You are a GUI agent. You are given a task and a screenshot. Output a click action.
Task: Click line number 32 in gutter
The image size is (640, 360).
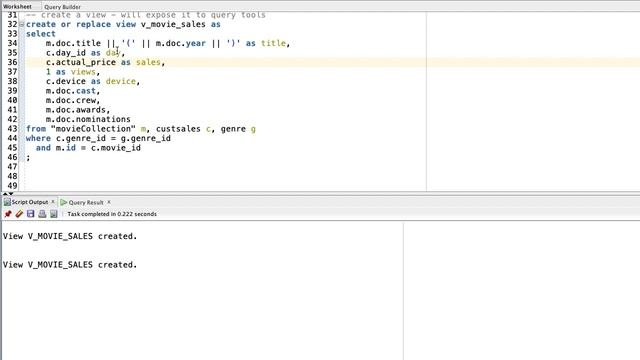(x=12, y=24)
